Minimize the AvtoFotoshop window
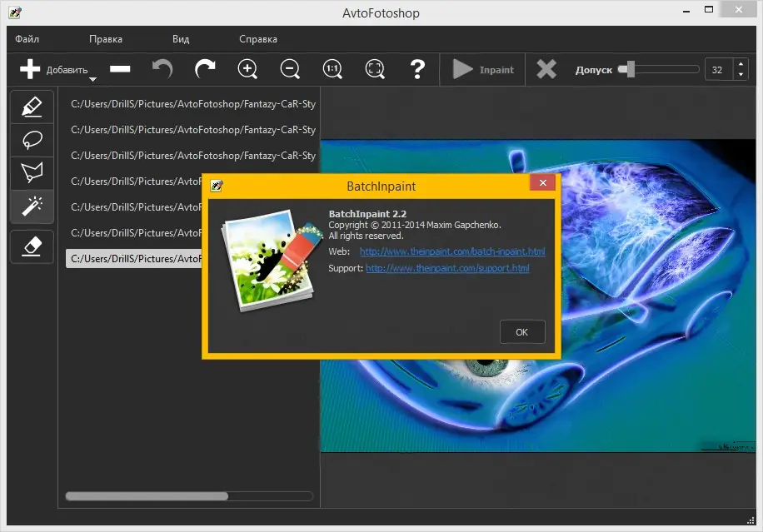 click(x=686, y=11)
